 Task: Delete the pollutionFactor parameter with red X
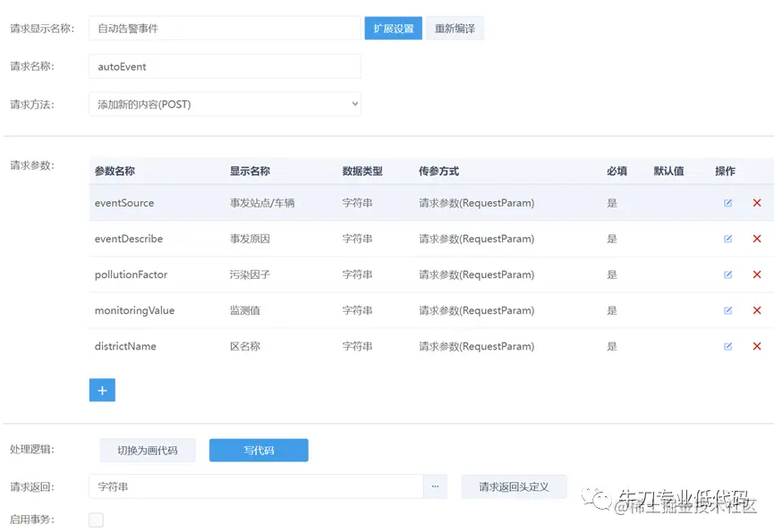pos(757,274)
